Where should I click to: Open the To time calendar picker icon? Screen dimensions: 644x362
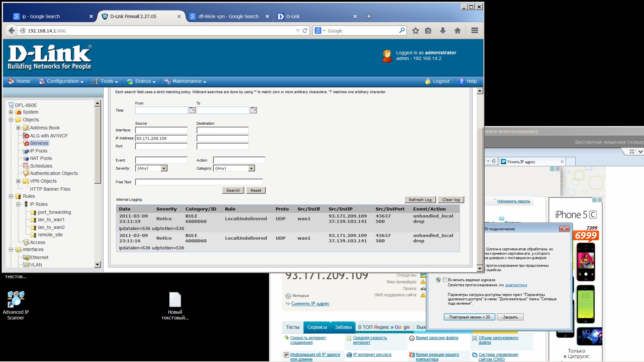pos(253,110)
